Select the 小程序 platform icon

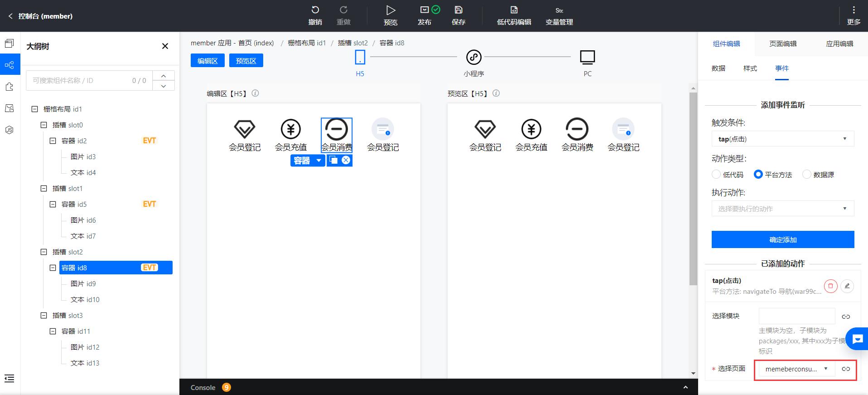coord(474,57)
